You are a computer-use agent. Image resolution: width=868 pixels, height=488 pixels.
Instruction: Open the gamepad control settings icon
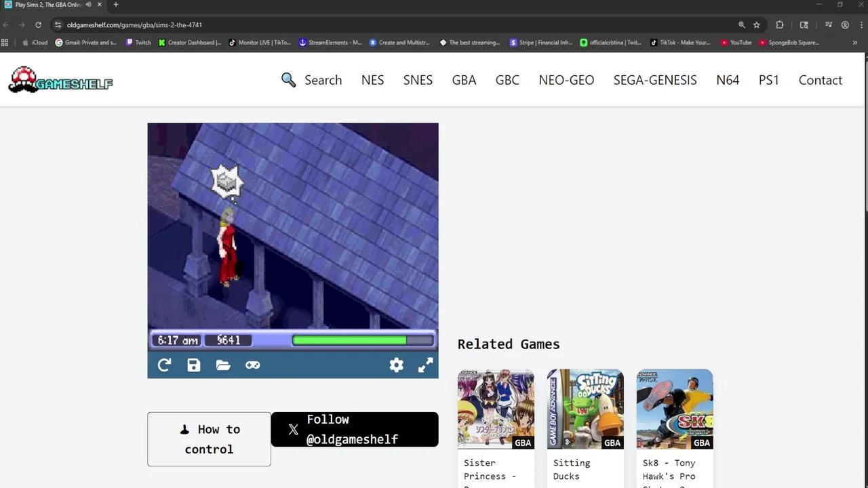[x=252, y=365]
